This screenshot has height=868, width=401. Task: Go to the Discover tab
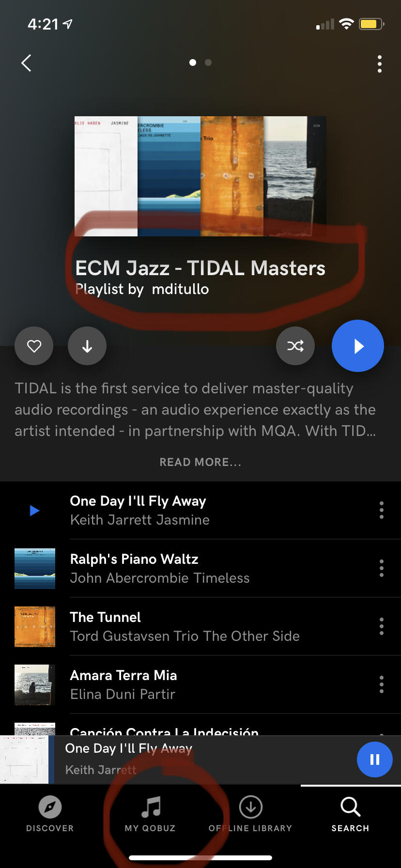(50, 815)
